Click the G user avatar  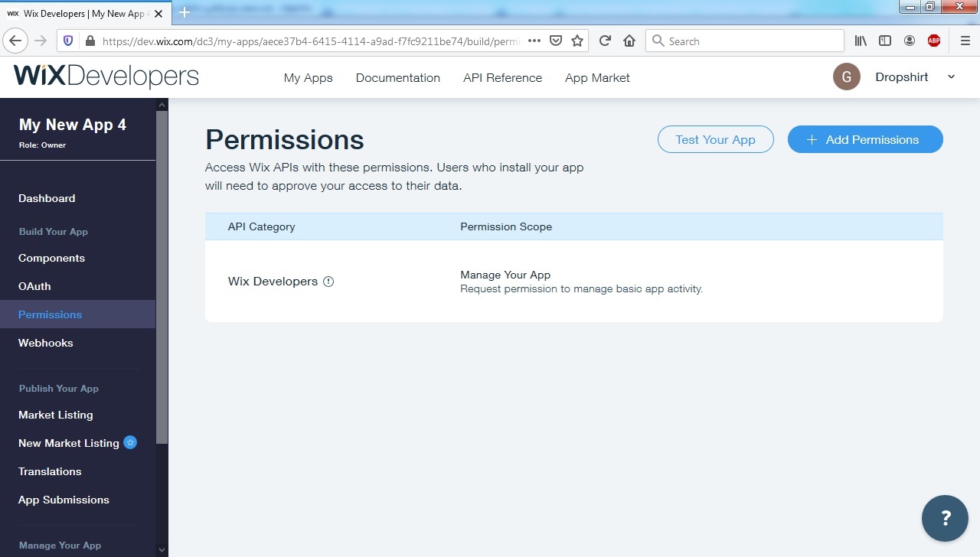coord(846,77)
